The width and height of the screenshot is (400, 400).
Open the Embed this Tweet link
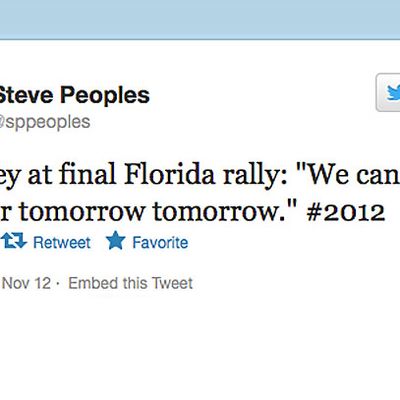click(130, 283)
